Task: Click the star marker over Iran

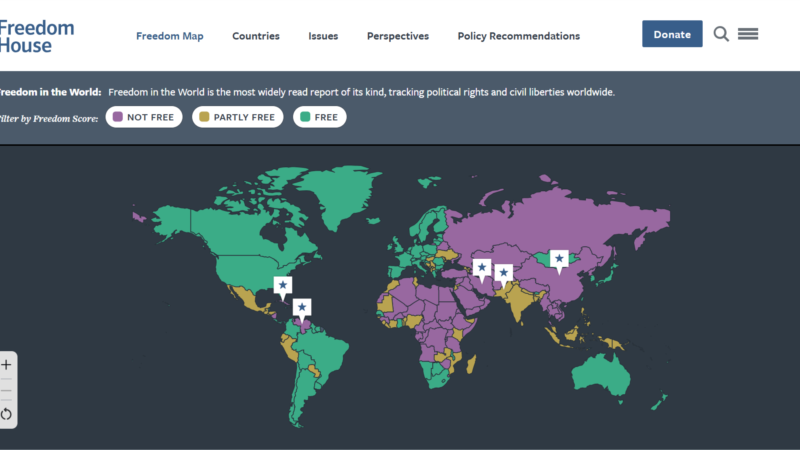Action: point(482,267)
